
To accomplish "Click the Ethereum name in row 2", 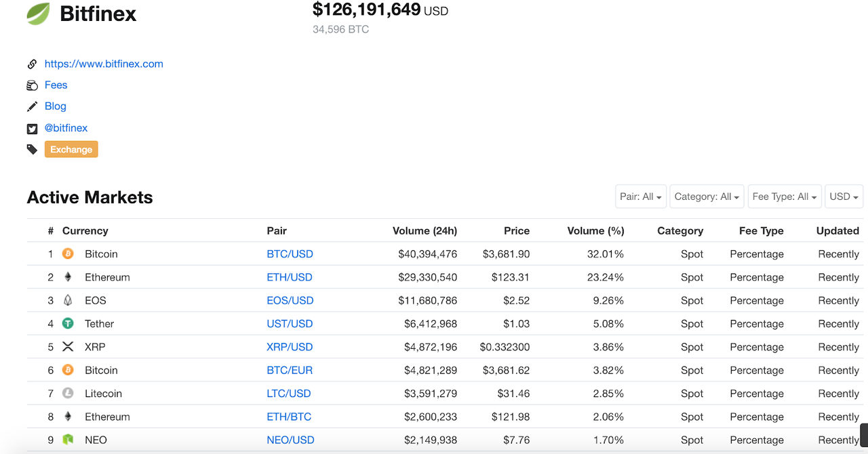I will coord(107,277).
